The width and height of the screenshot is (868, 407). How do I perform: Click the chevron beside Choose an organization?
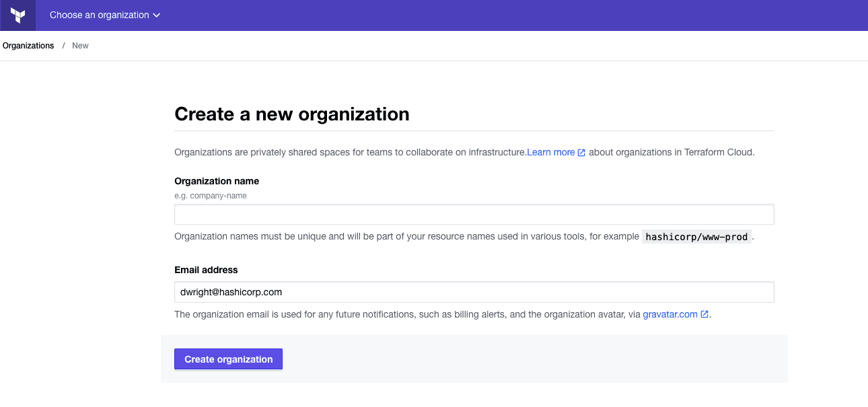[157, 15]
